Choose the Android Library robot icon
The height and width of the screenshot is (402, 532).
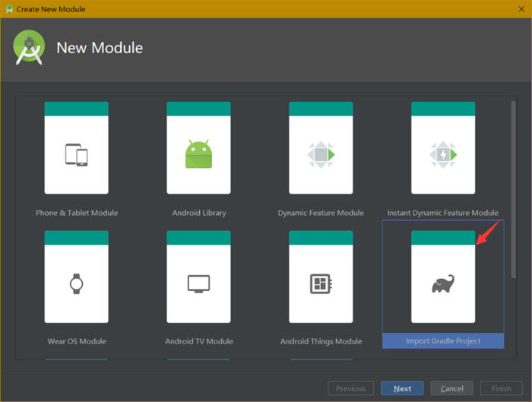[x=198, y=154]
